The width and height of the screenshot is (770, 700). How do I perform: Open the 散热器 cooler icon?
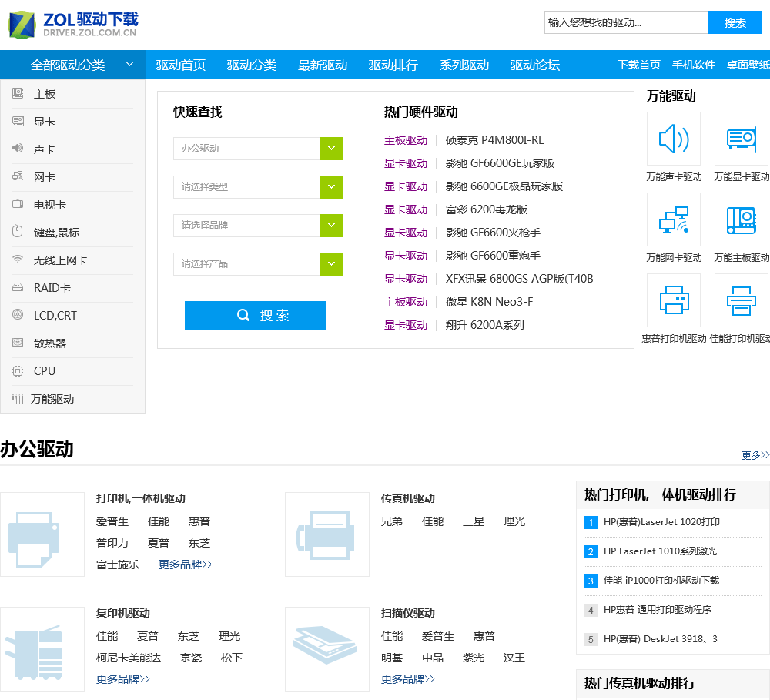click(x=18, y=343)
